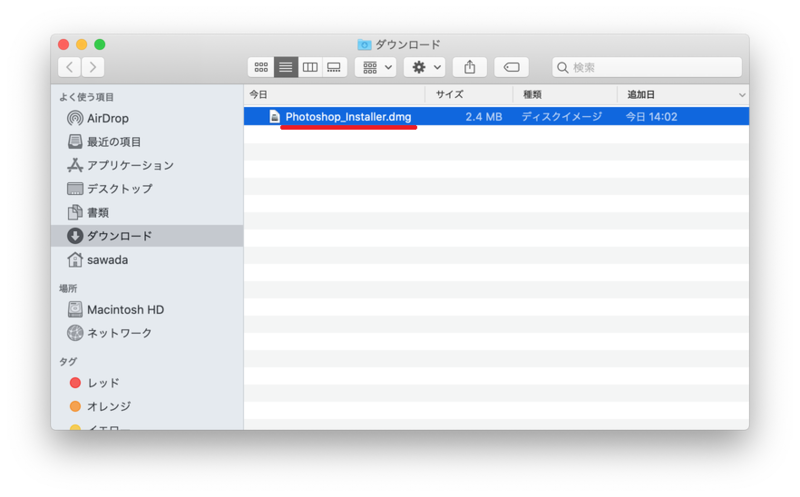Viewport: 800px width, 497px height.
Task: Select ダウンロード in the sidebar
Action: pyautogui.click(x=147, y=236)
